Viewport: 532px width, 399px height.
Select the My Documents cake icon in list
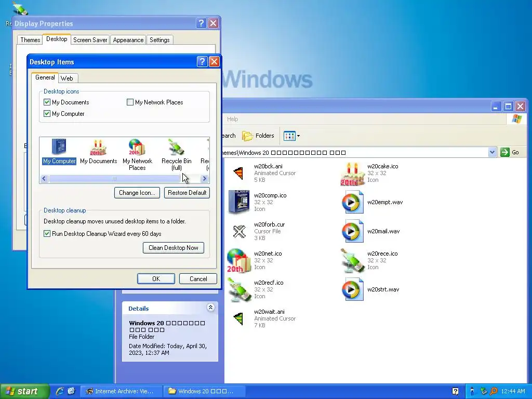click(x=98, y=152)
